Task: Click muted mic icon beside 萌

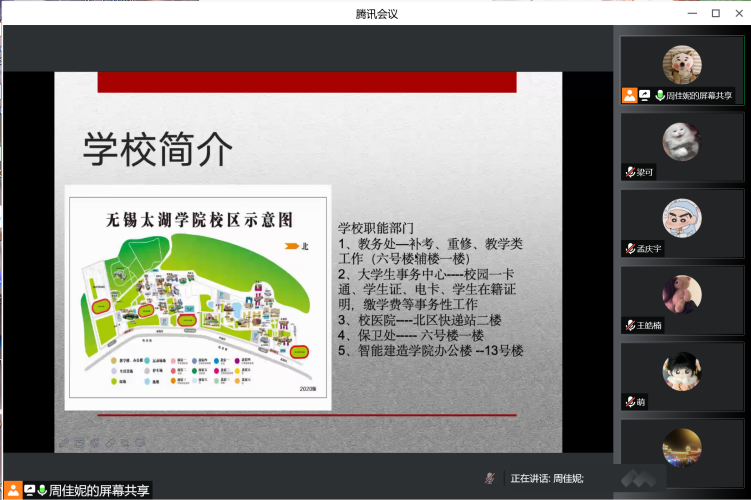Action: click(x=629, y=402)
